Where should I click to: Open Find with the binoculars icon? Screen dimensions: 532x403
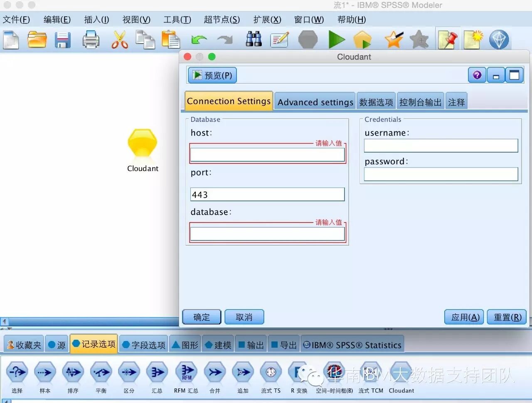pos(254,39)
